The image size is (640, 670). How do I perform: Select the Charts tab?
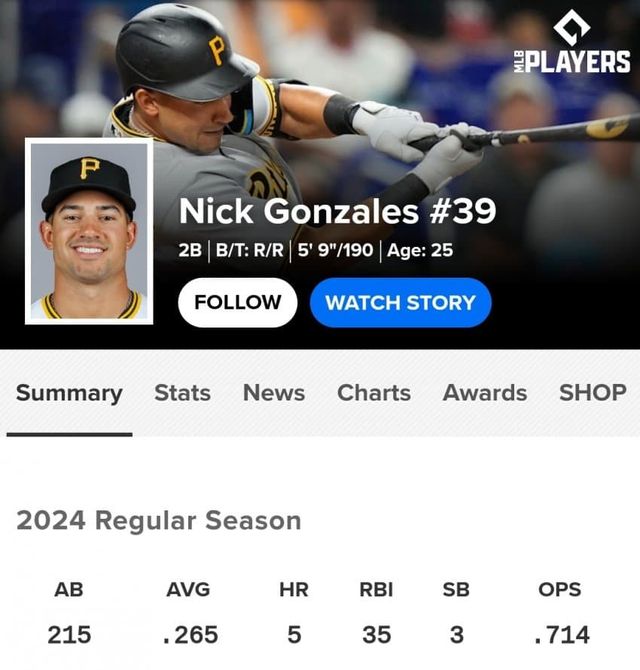(x=374, y=393)
